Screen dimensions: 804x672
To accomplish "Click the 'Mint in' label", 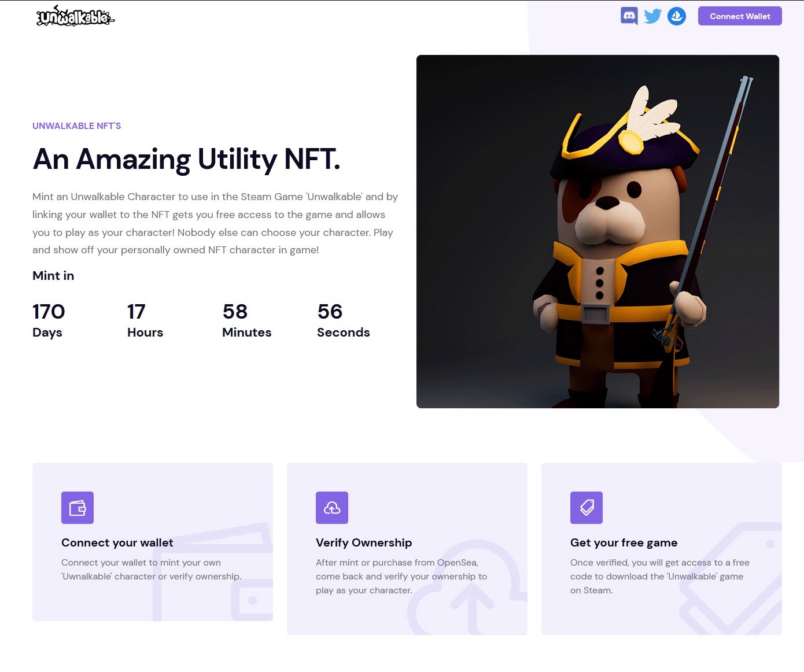I will (x=53, y=276).
